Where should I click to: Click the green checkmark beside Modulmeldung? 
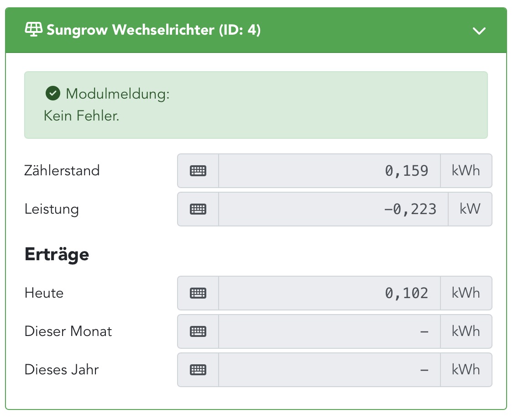tap(53, 94)
